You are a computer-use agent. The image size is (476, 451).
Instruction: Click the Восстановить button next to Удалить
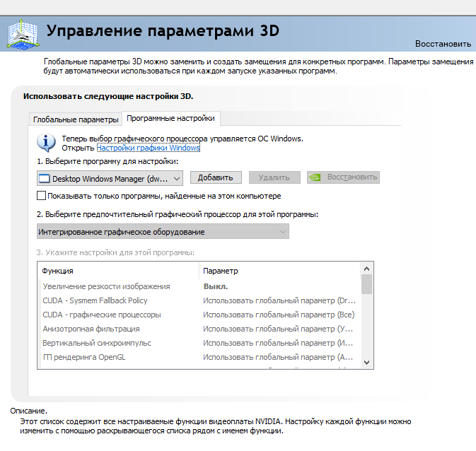tap(343, 177)
